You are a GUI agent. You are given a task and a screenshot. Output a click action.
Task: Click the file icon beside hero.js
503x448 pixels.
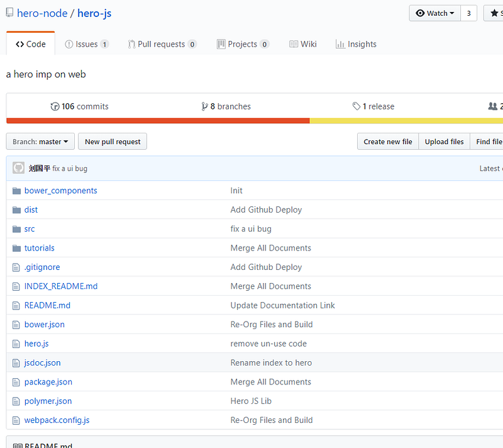[x=16, y=344]
